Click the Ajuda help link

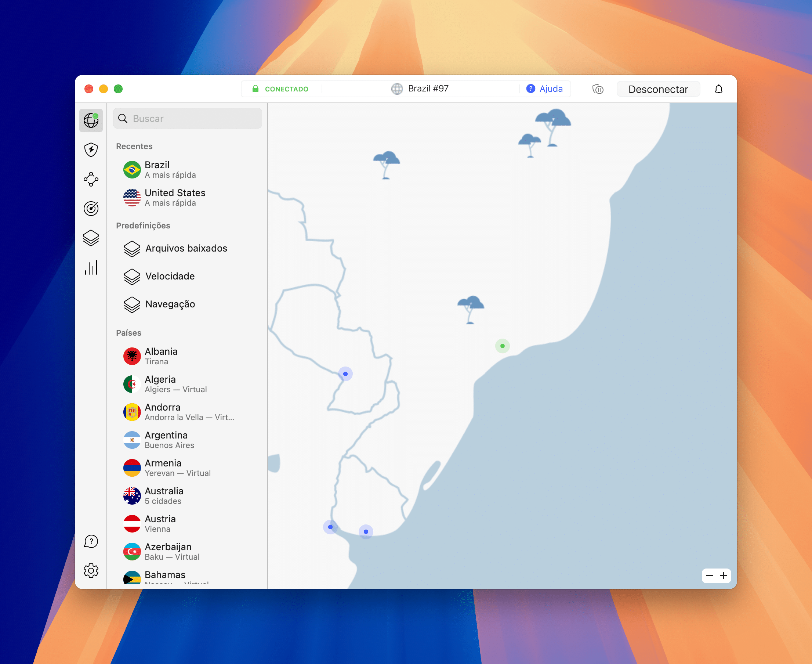click(544, 89)
